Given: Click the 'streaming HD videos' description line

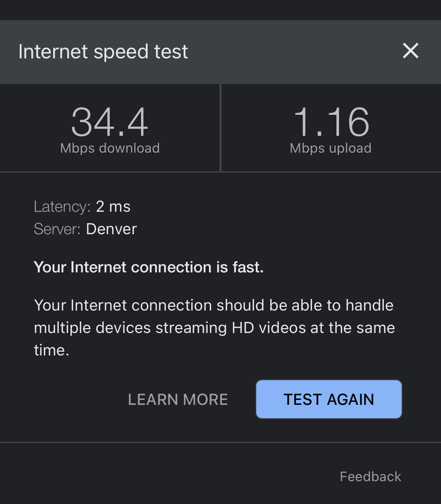Looking at the screenshot, I should pyautogui.click(x=214, y=328).
